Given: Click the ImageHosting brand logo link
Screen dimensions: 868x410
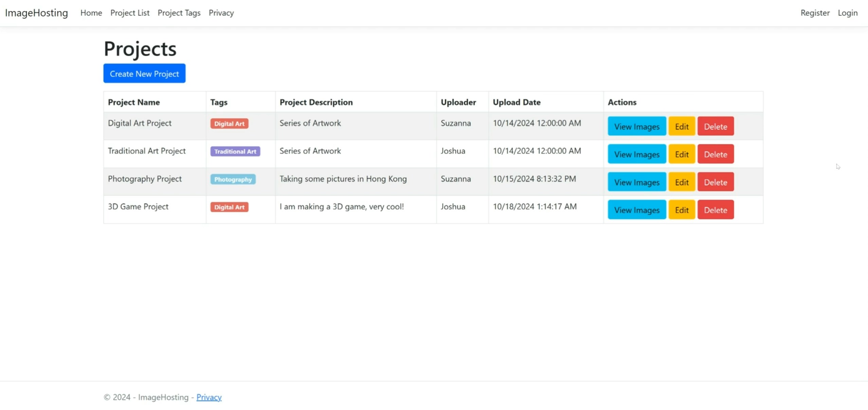Looking at the screenshot, I should (36, 13).
